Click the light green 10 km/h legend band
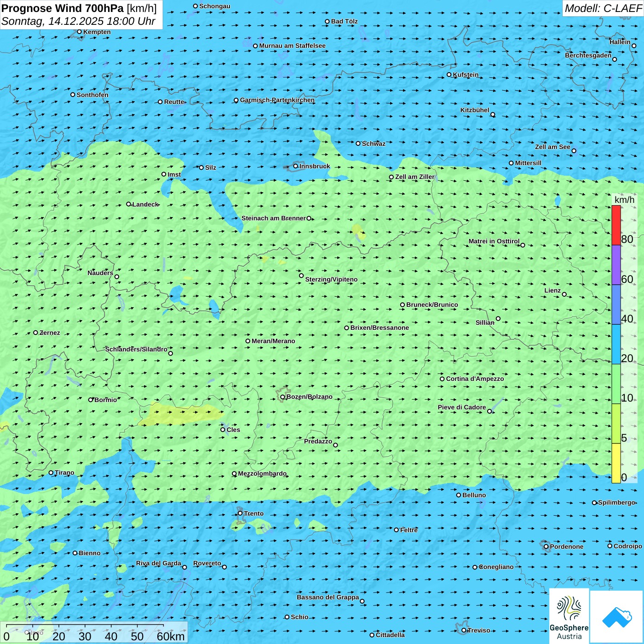 coord(616,384)
